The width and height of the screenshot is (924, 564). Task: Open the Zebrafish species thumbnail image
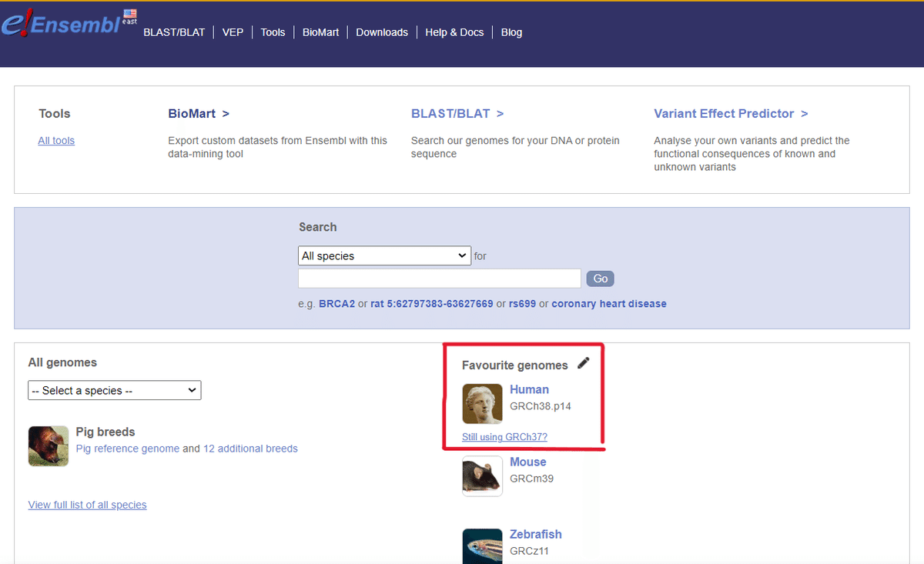point(482,546)
